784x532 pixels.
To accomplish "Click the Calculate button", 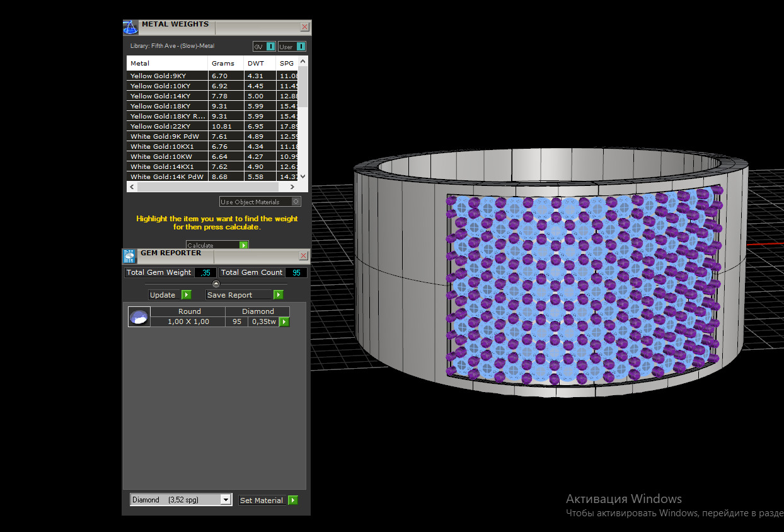I will pyautogui.click(x=217, y=245).
